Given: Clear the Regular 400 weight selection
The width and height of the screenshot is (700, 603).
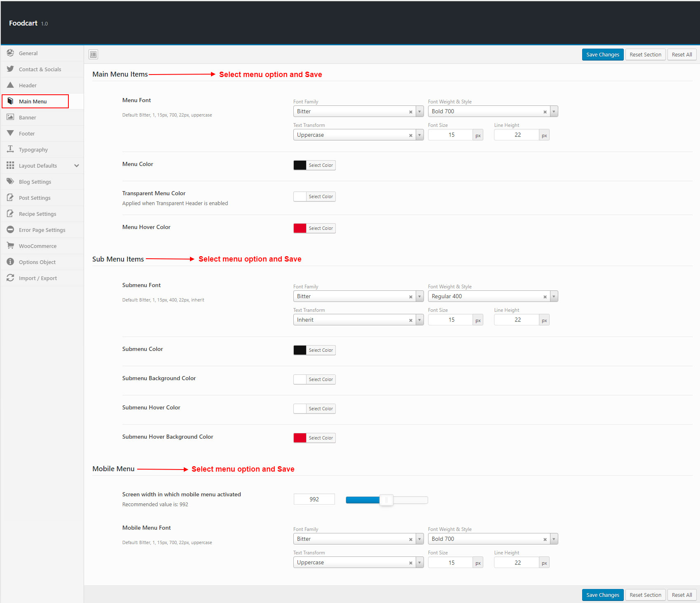Looking at the screenshot, I should pyautogui.click(x=545, y=297).
